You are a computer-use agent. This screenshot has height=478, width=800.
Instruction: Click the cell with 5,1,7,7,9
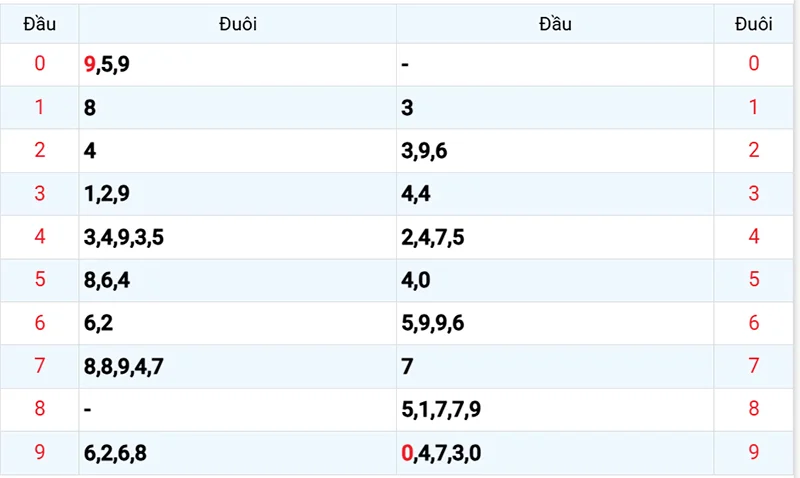(555, 410)
